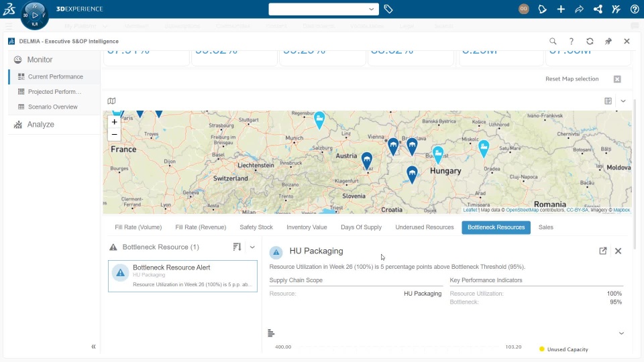Click the alert icon beside HU Packaging title

tap(276, 253)
